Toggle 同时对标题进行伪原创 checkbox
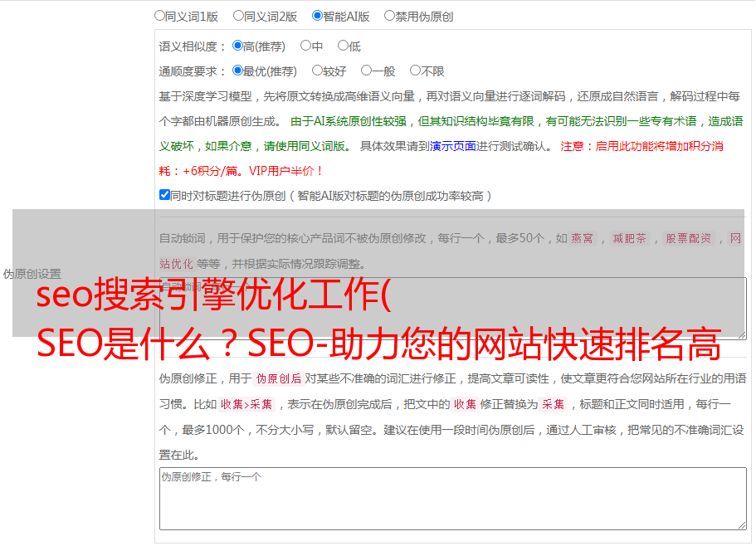The image size is (756, 546). (x=164, y=195)
